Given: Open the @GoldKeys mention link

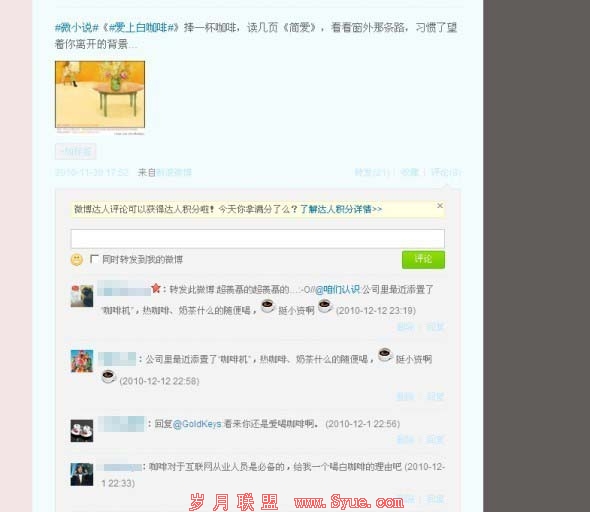Looking at the screenshot, I should [197, 424].
